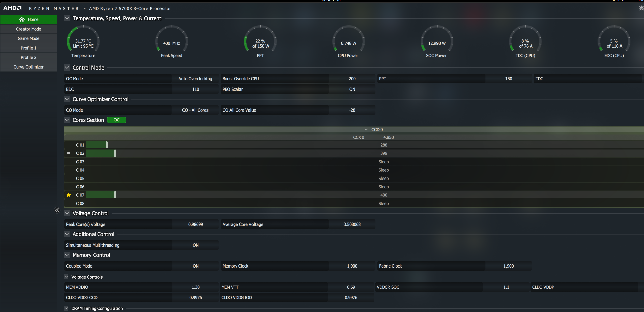Collapse the Additional Control section
The image size is (644, 312).
pos(67,234)
